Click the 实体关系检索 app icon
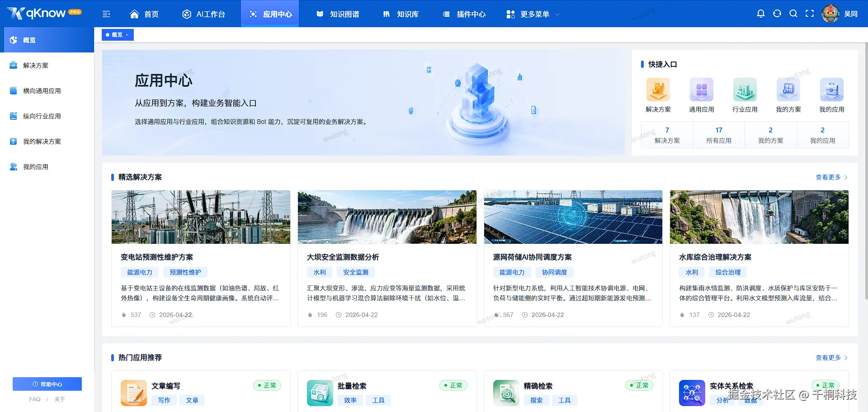The width and height of the screenshot is (868, 412). (692, 393)
